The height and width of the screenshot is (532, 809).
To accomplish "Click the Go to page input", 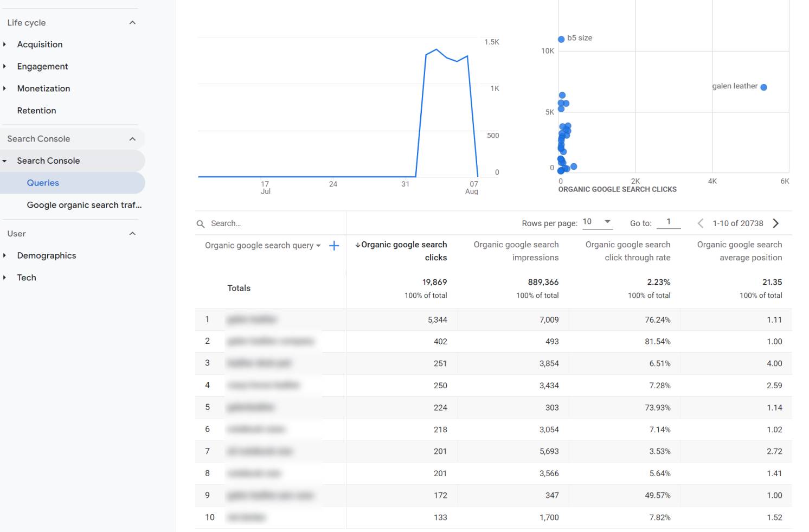I will pos(669,222).
